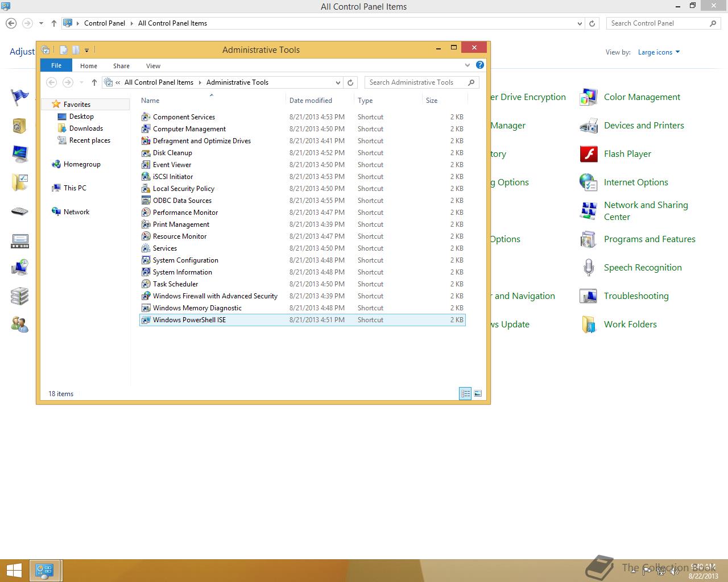Sort by the Type column header
This screenshot has width=728, height=582.
pos(388,101)
